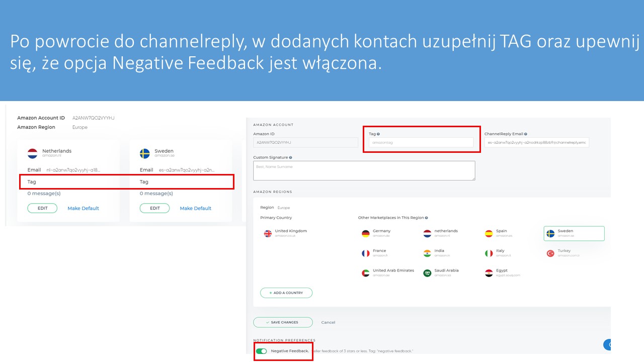Image resolution: width=644 pixels, height=362 pixels.
Task: Select the Sweden amazon.se marketplace box
Action: click(574, 233)
